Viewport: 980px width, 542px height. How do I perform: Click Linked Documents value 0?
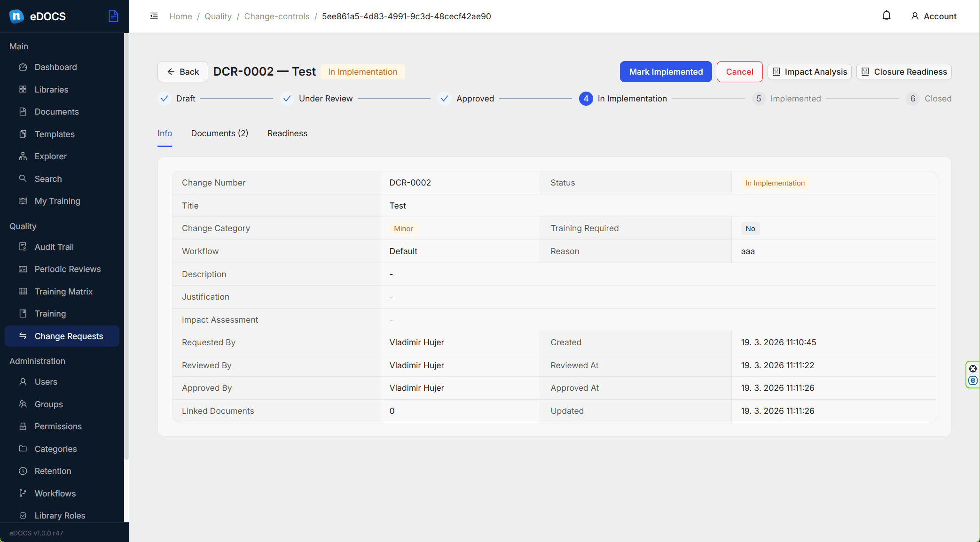click(392, 411)
